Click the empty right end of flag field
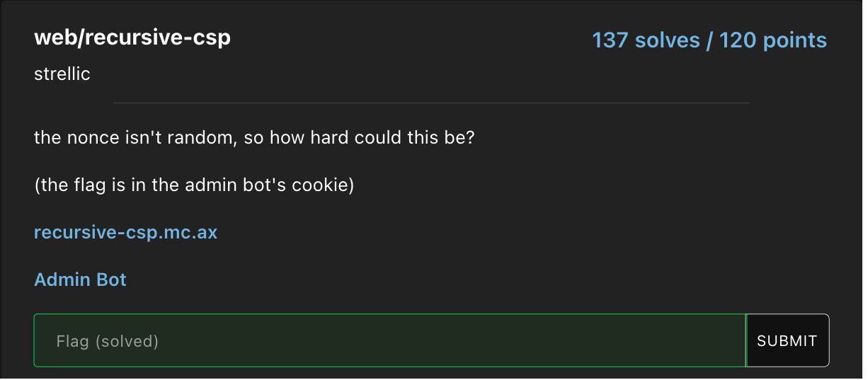This screenshot has width=868, height=380. coord(694,341)
